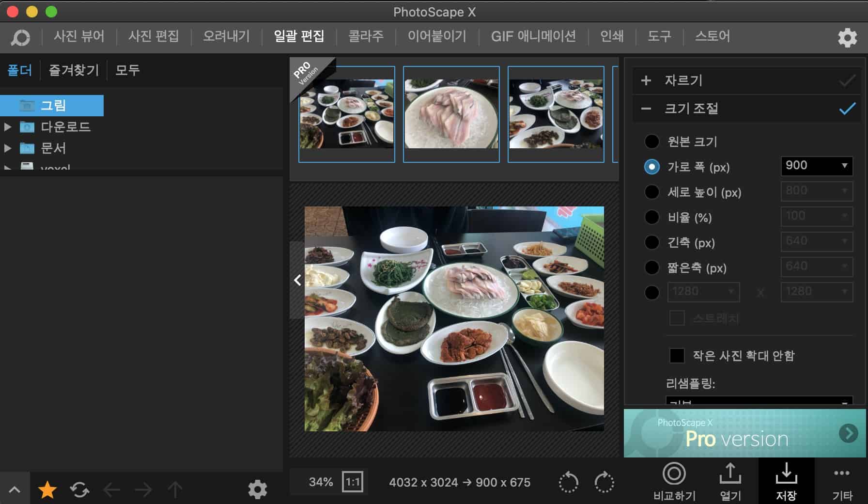This screenshot has height=504, width=868.
Task: Expand the 다운로드 folder in the sidebar
Action: click(x=8, y=127)
